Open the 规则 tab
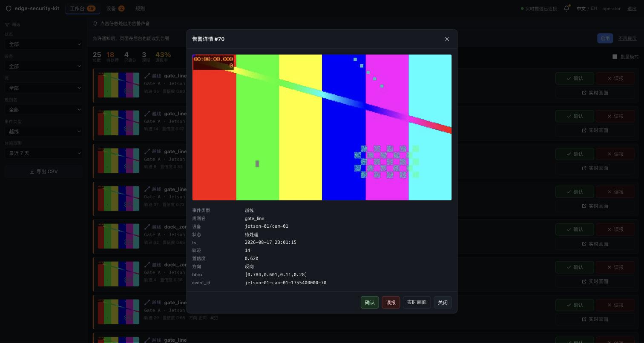This screenshot has height=343, width=644. coord(140,9)
